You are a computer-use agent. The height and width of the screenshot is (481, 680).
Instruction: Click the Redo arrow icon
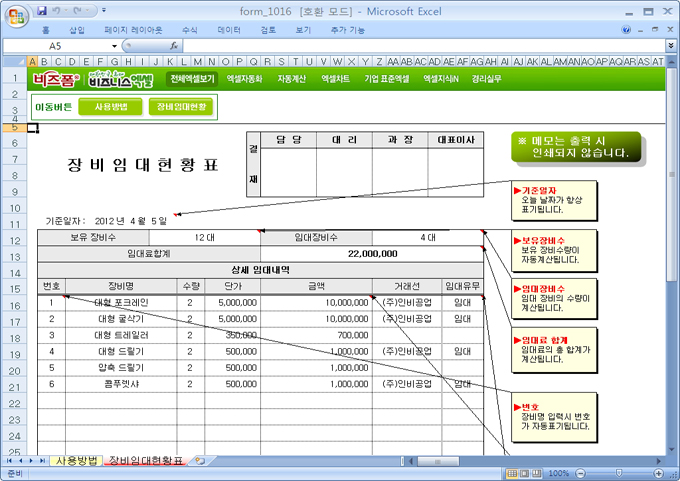coord(78,10)
